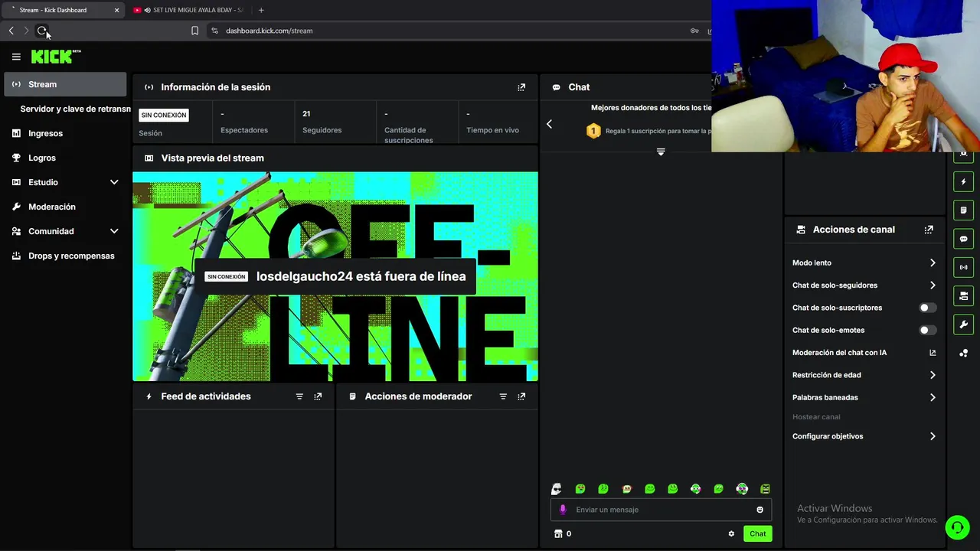Expand the Comunidad sidebar section
Image resolution: width=980 pixels, height=551 pixels.
tap(114, 231)
